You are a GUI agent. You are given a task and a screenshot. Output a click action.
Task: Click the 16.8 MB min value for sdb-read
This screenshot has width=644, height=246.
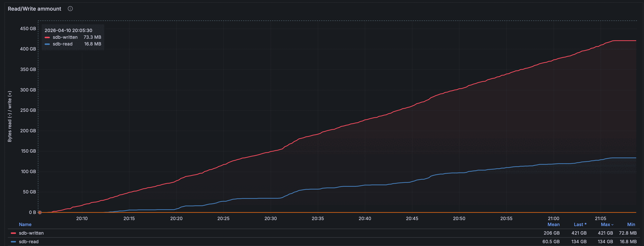628,242
